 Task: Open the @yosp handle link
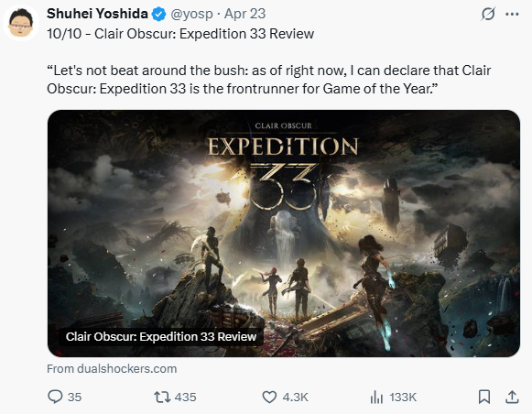tap(191, 15)
